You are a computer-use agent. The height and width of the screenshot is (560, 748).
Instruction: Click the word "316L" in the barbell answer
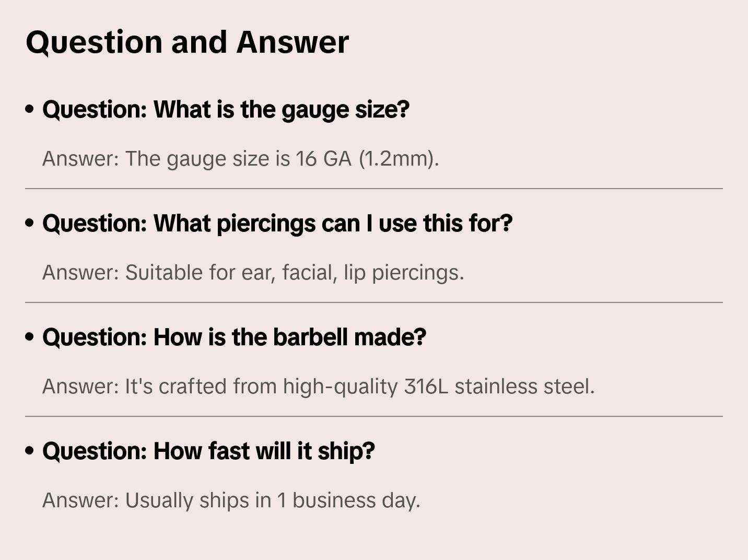point(426,387)
